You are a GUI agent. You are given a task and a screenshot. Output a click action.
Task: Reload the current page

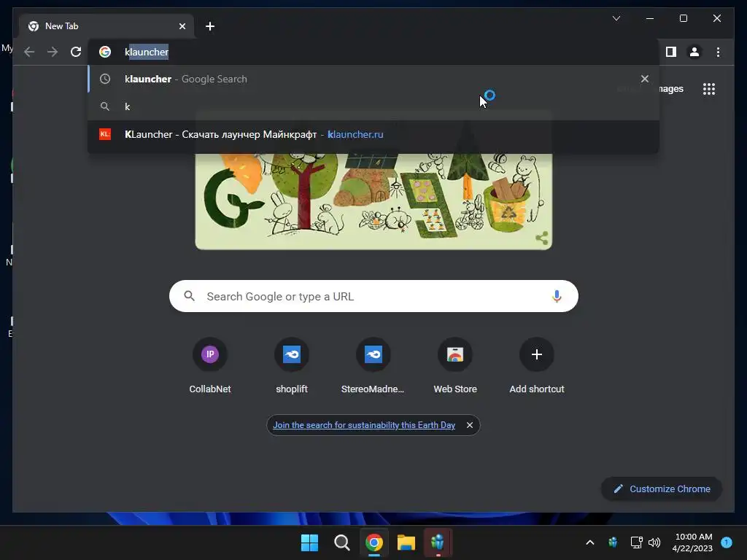[76, 52]
